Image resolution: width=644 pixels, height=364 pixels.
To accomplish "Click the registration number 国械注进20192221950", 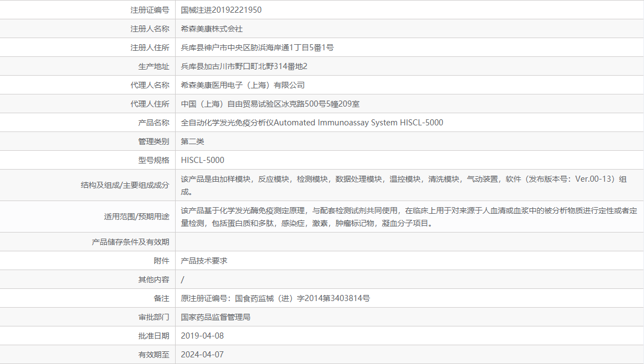I will point(220,9).
